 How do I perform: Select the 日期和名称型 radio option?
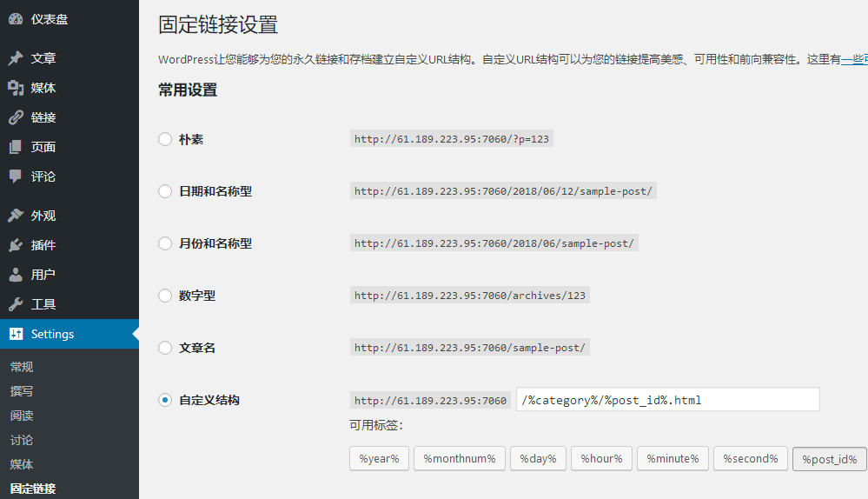coord(165,191)
